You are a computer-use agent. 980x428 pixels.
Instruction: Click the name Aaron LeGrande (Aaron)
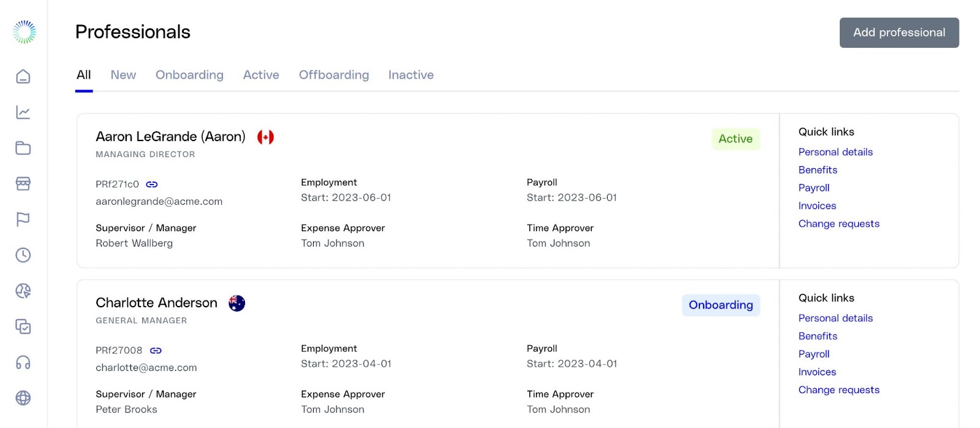click(170, 137)
